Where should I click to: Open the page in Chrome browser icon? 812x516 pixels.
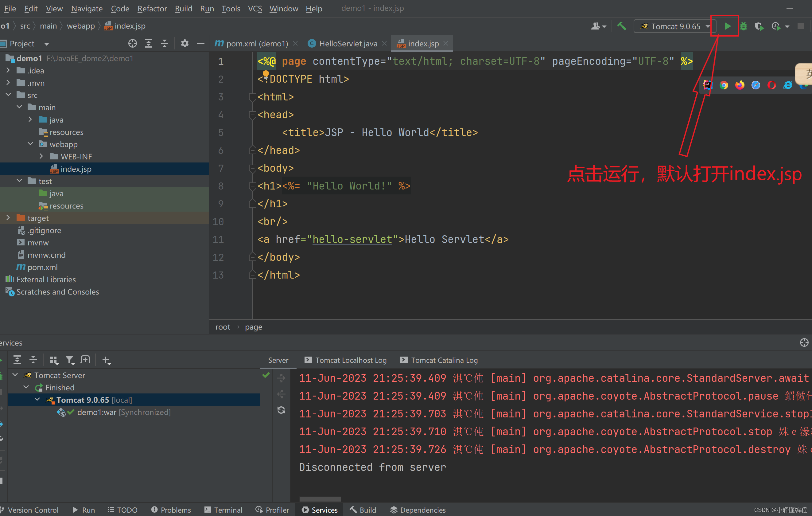point(723,85)
